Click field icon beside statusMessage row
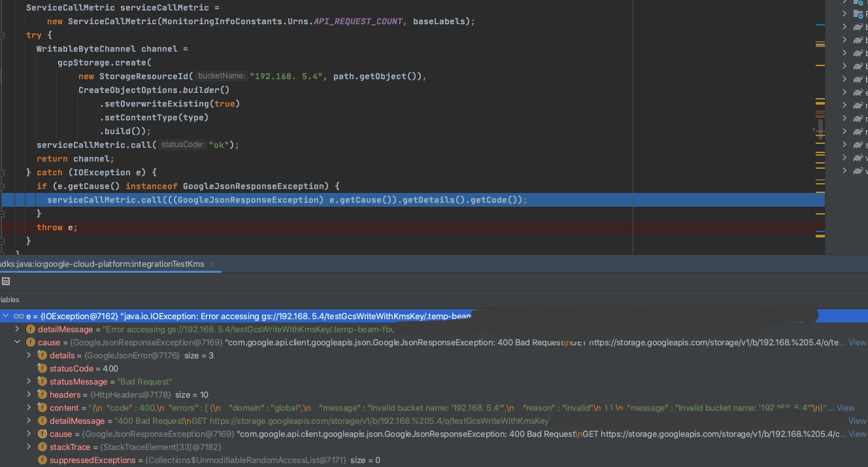 point(42,381)
